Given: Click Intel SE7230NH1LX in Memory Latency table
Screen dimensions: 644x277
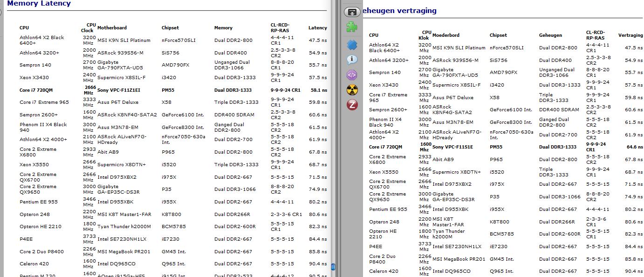Looking at the screenshot, I should [x=122, y=239].
